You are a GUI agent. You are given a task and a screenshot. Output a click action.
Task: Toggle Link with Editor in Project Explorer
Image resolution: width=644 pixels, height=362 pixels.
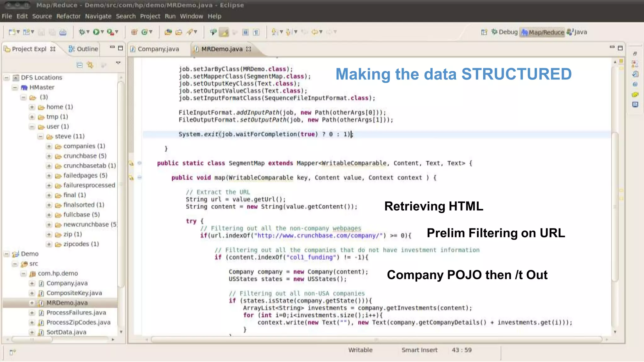click(90, 65)
